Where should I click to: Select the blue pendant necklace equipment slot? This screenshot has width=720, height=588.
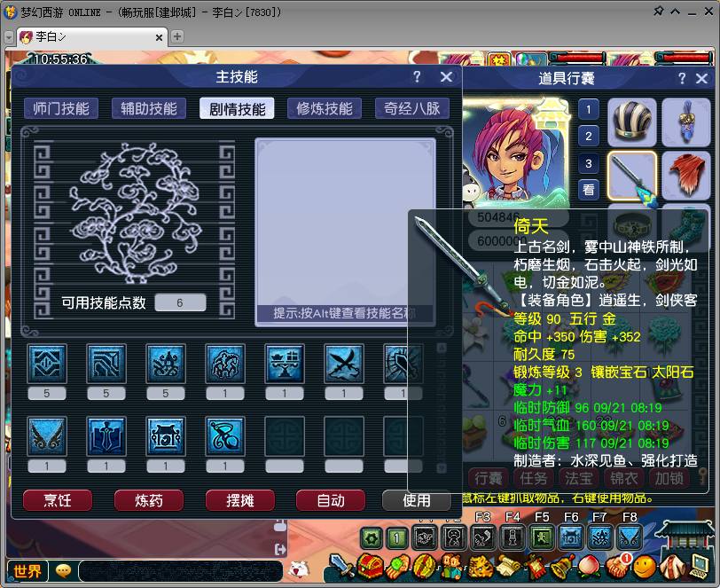(x=686, y=122)
